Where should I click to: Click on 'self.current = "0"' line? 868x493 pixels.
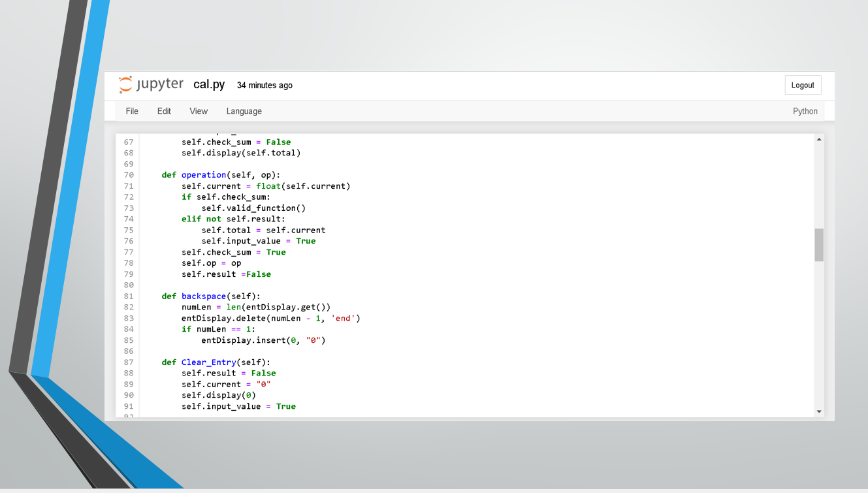click(x=226, y=384)
